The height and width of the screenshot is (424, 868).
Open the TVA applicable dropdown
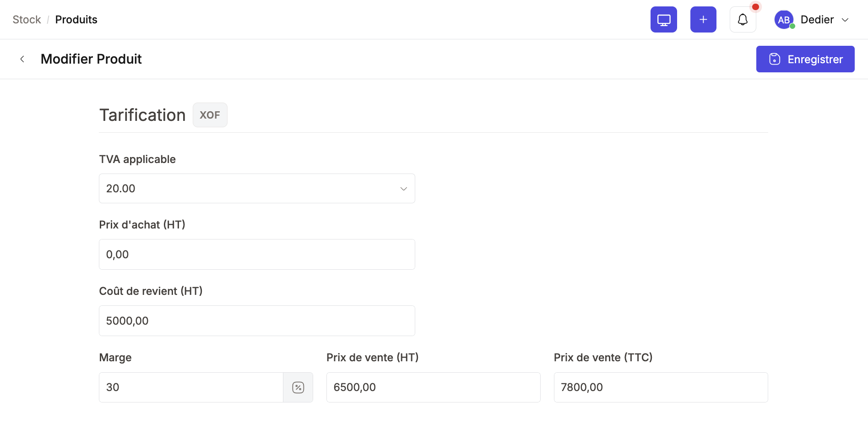point(256,188)
